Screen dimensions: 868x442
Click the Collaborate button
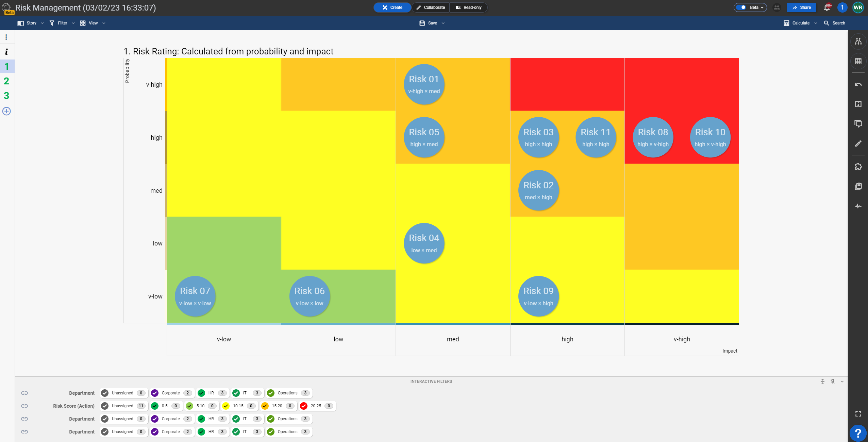430,7
